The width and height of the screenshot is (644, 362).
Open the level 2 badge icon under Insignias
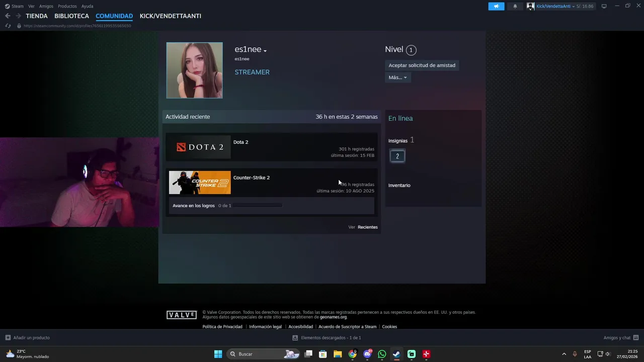[x=397, y=156]
